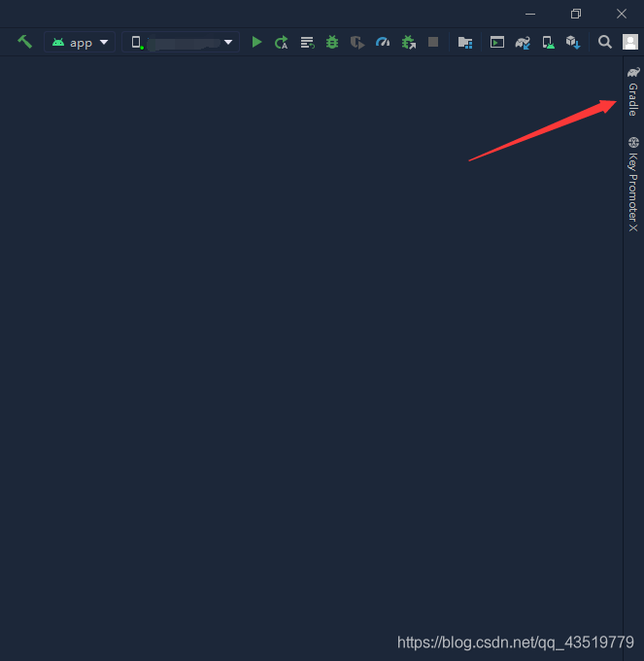The width and height of the screenshot is (644, 661).
Task: Click the user account avatar icon
Action: (630, 42)
